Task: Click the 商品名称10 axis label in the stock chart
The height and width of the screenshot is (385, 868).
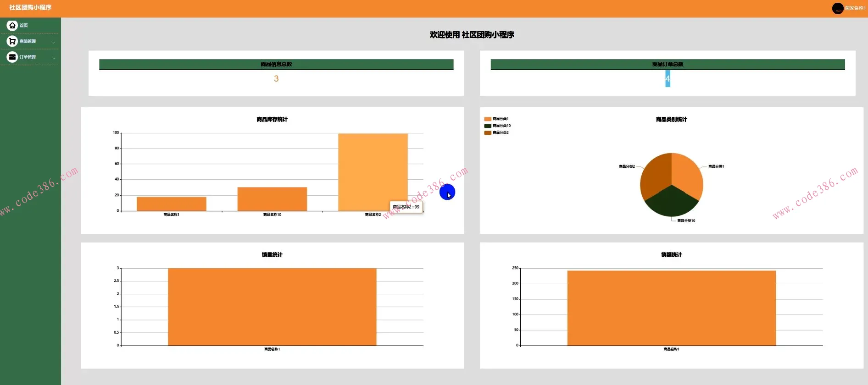Action: (272, 214)
